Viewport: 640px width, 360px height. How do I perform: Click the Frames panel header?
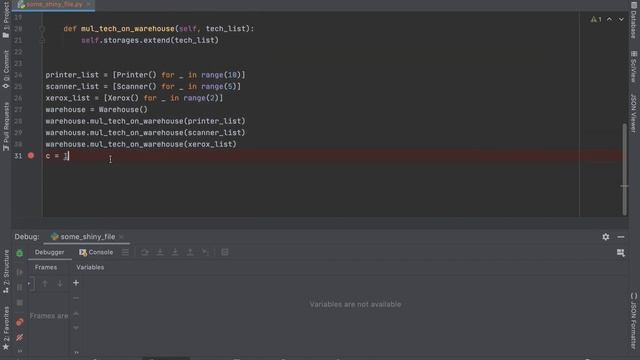[x=46, y=267]
